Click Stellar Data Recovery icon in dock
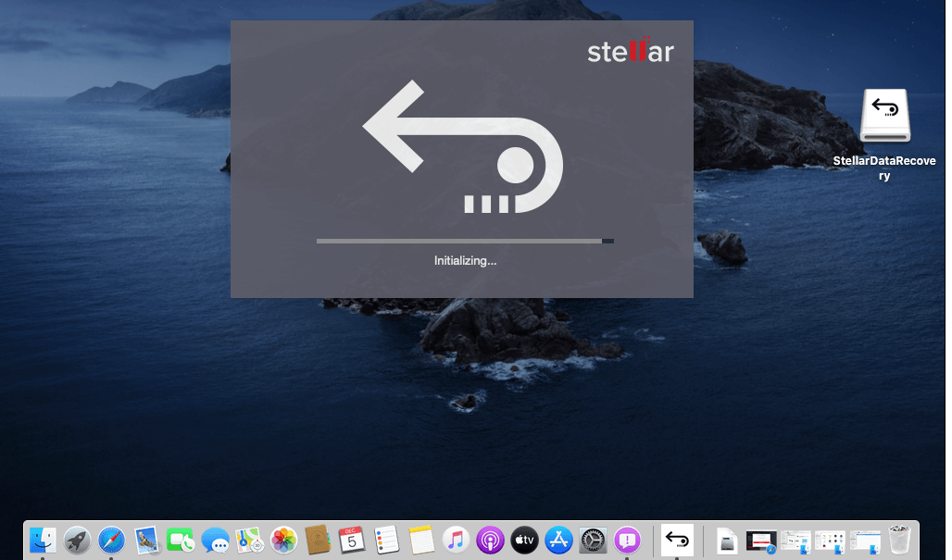952x560 pixels. pos(677,540)
